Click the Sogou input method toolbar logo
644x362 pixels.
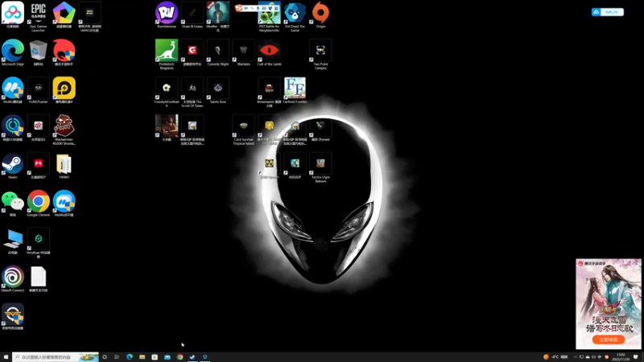pos(238,8)
